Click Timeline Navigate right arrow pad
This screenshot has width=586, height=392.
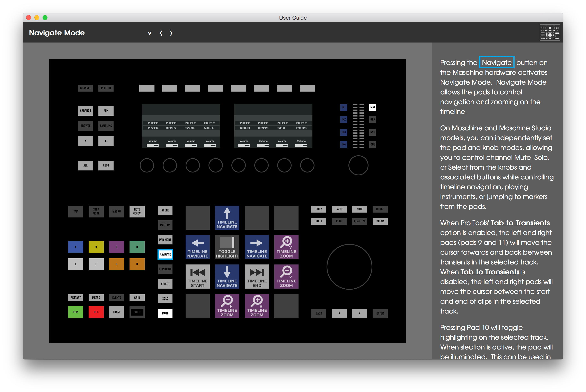pos(257,247)
